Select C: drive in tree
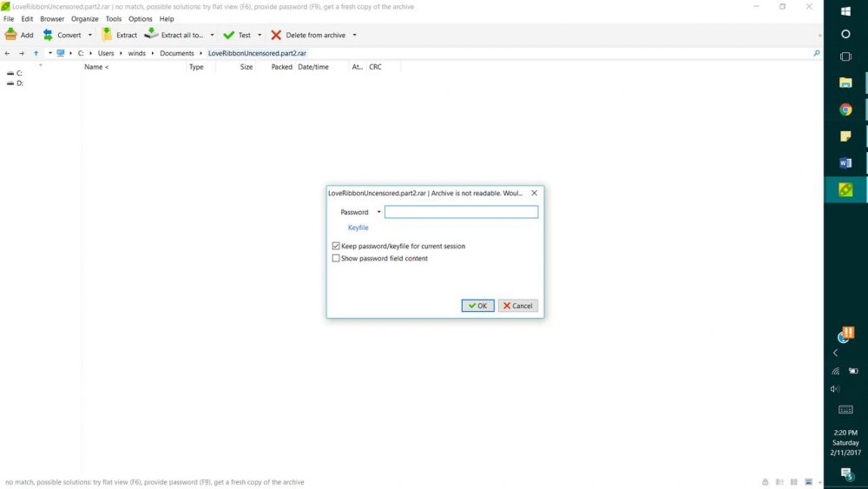Screen dimensions: 868x489 (15, 73)
